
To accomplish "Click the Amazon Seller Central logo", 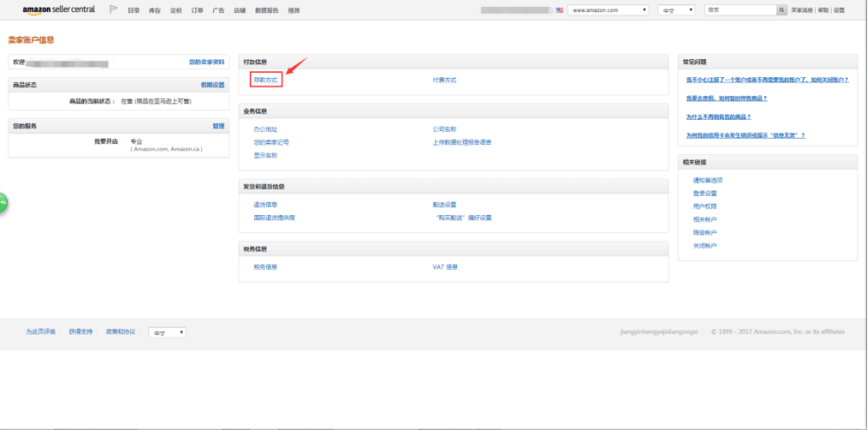I will 59,10.
